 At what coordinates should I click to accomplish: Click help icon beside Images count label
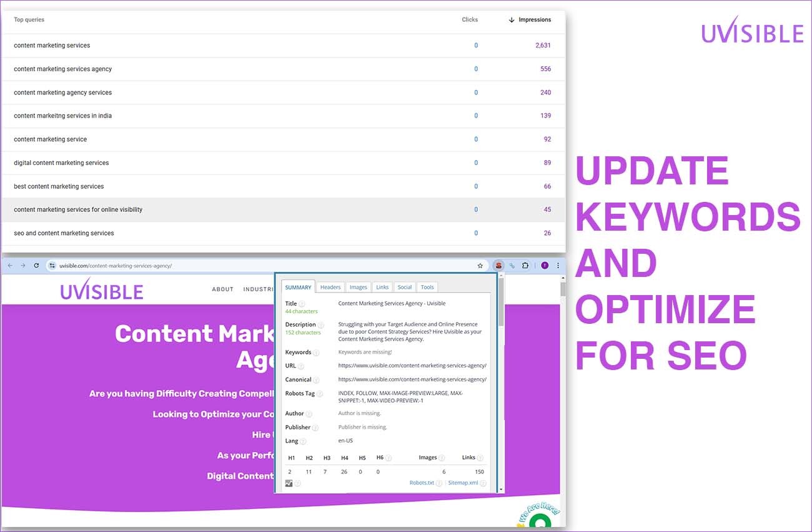point(442,458)
